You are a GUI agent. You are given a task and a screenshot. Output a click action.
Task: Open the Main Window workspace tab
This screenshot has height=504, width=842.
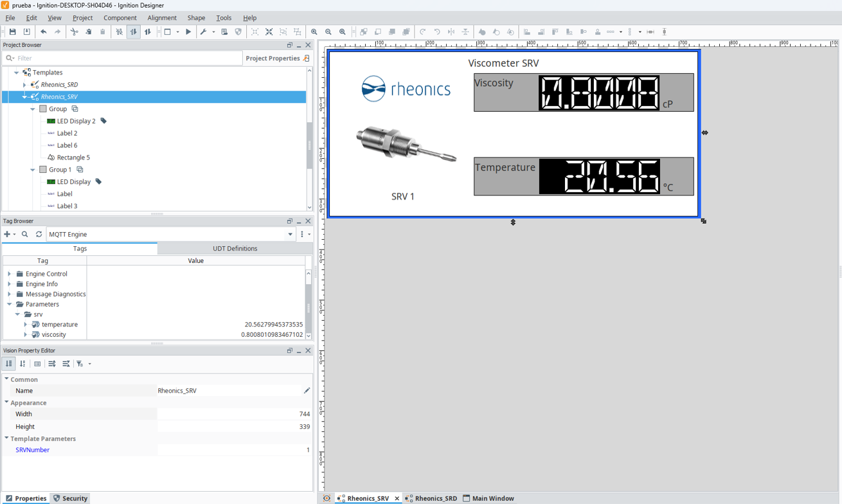point(488,498)
